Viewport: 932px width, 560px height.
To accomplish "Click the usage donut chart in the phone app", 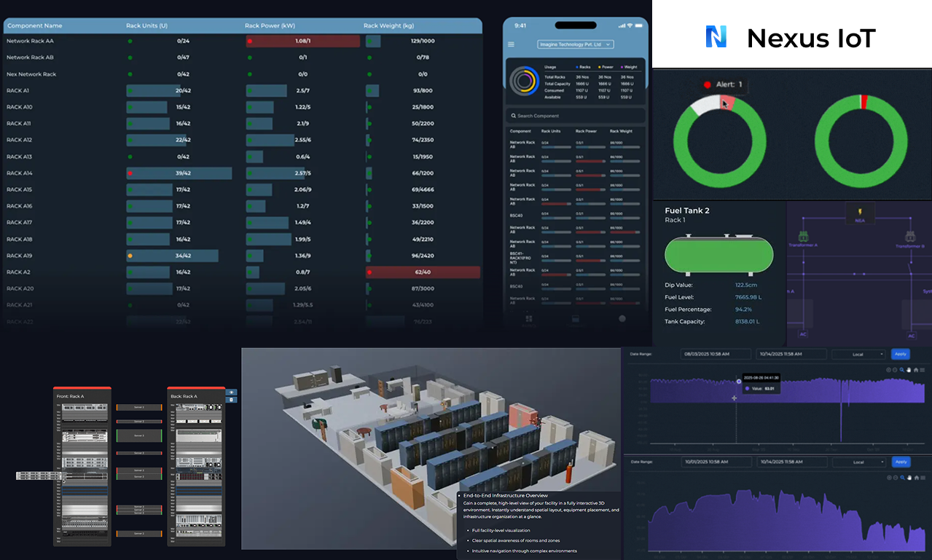I will tap(524, 82).
